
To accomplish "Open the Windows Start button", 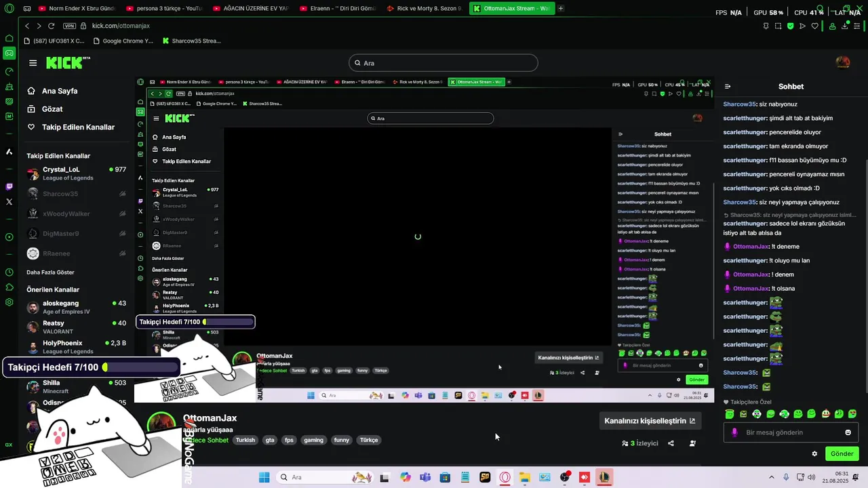I will (x=264, y=477).
